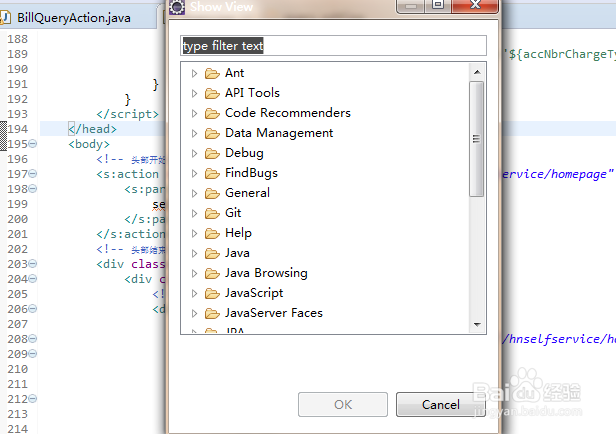Click the BillQueryAction.java file icon
616x434 pixels.
pos(5,18)
